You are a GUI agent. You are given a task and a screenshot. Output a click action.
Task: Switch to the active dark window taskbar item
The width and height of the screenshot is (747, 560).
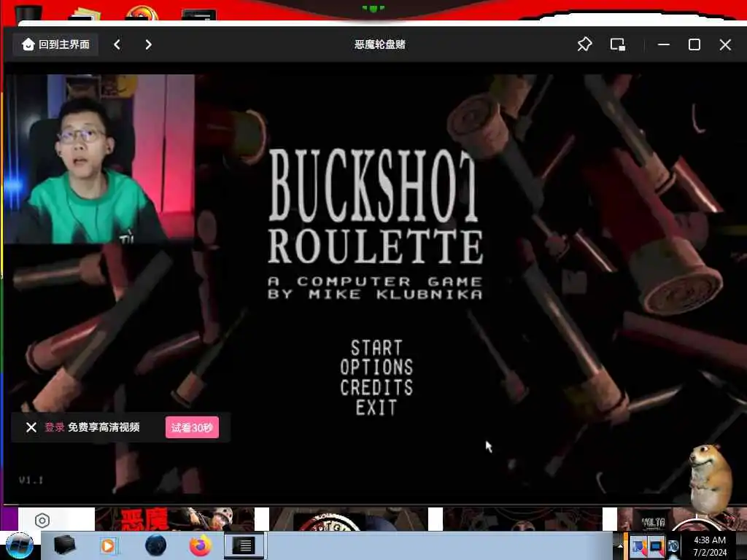point(244,545)
